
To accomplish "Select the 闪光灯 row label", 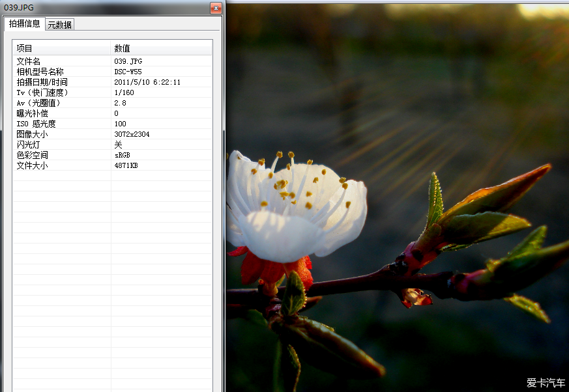I will coord(28,145).
